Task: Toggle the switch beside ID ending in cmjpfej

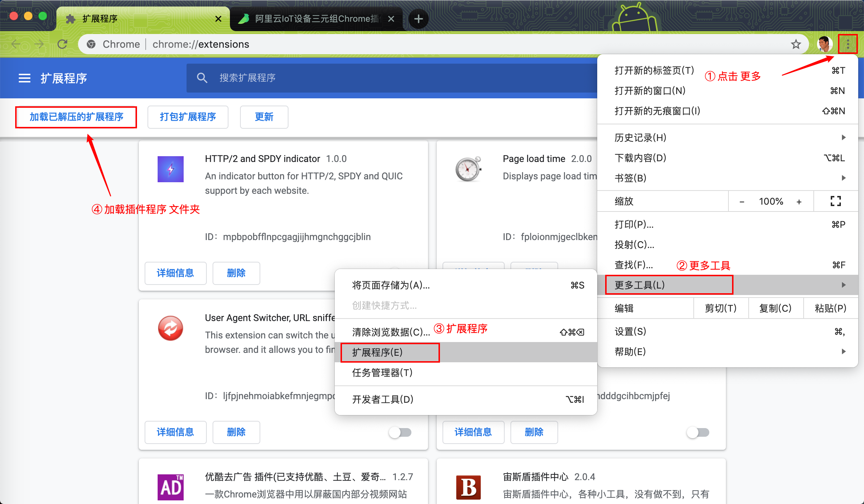Action: (x=698, y=432)
